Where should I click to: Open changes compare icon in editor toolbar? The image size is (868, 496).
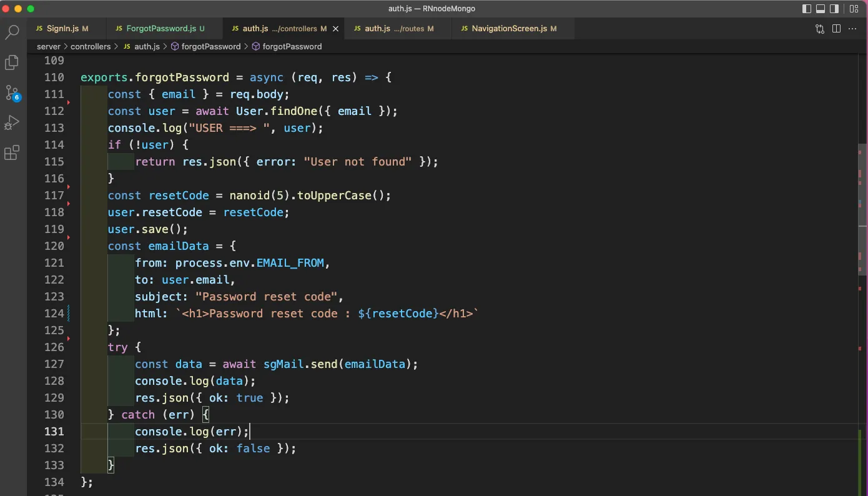pos(820,29)
